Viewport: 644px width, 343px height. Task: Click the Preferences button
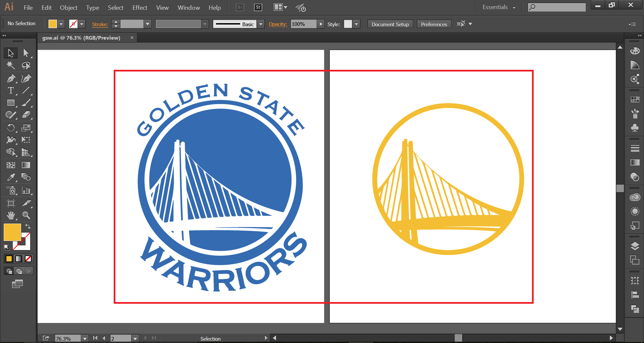pos(434,24)
